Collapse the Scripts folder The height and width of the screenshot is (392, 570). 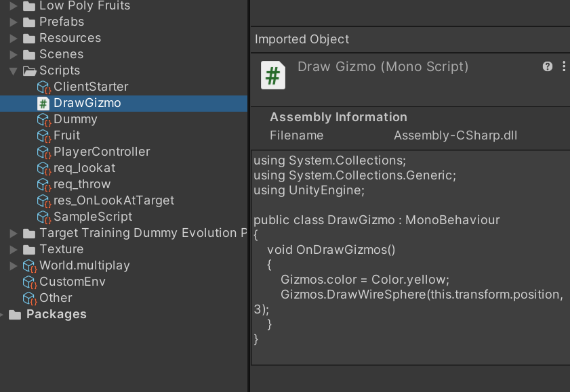[13, 70]
